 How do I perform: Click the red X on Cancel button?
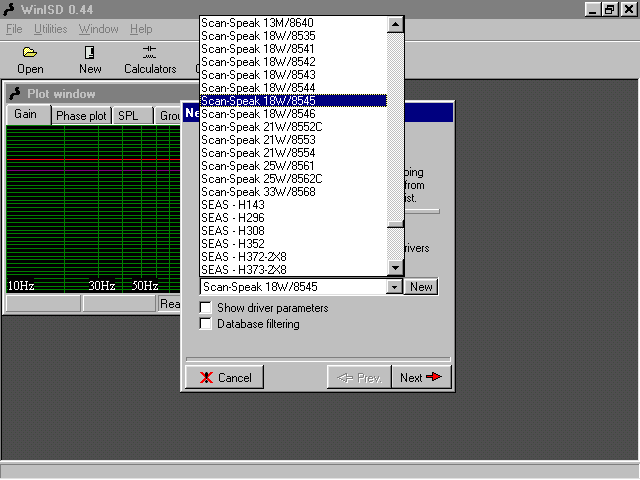pos(207,378)
